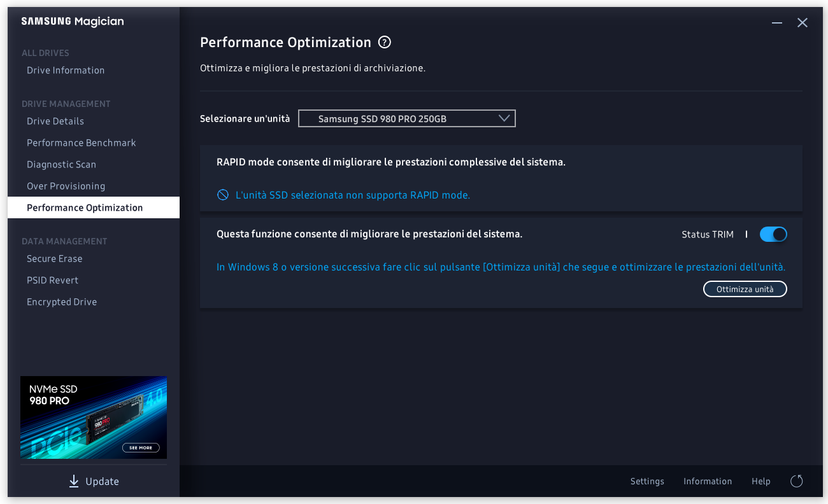Close the Samsung Magician window
Image resolution: width=828 pixels, height=504 pixels.
coord(803,23)
